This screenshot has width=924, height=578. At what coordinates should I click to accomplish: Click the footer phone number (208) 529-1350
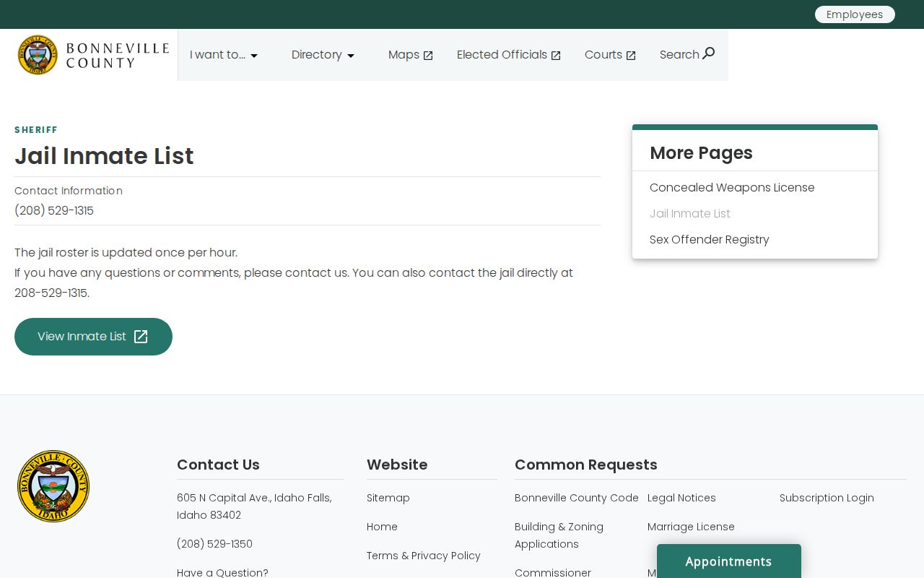(214, 544)
